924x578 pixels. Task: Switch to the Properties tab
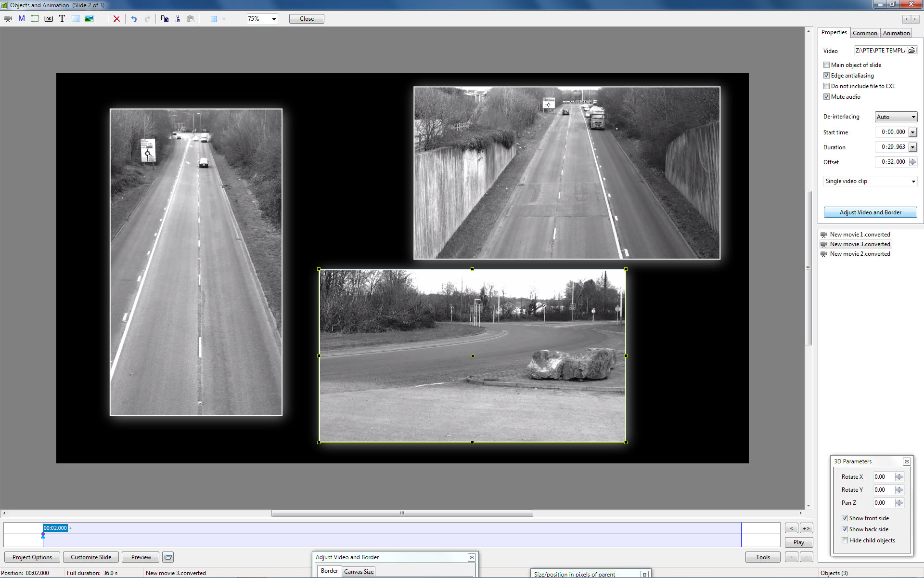click(834, 32)
